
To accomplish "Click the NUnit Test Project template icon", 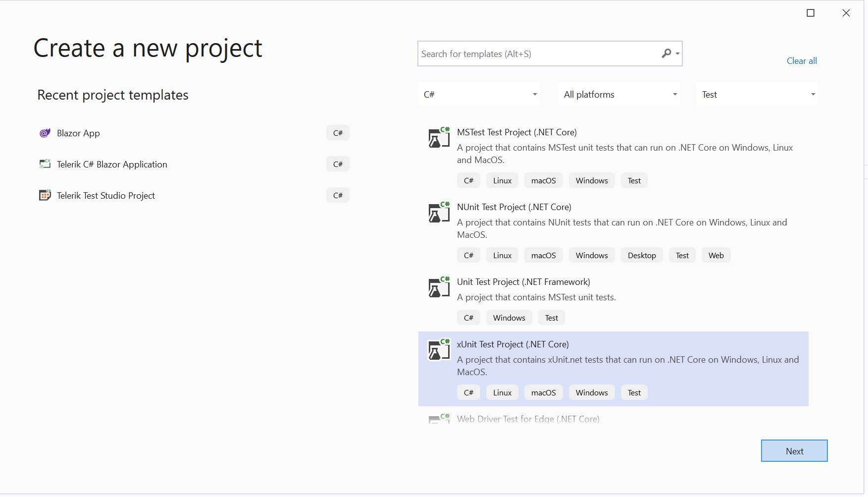I will click(439, 212).
